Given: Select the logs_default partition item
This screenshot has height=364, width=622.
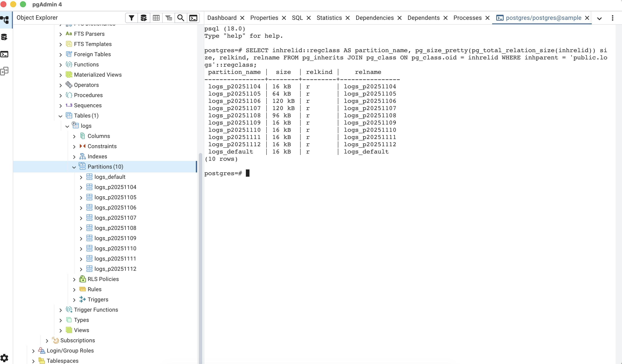Looking at the screenshot, I should point(110,177).
